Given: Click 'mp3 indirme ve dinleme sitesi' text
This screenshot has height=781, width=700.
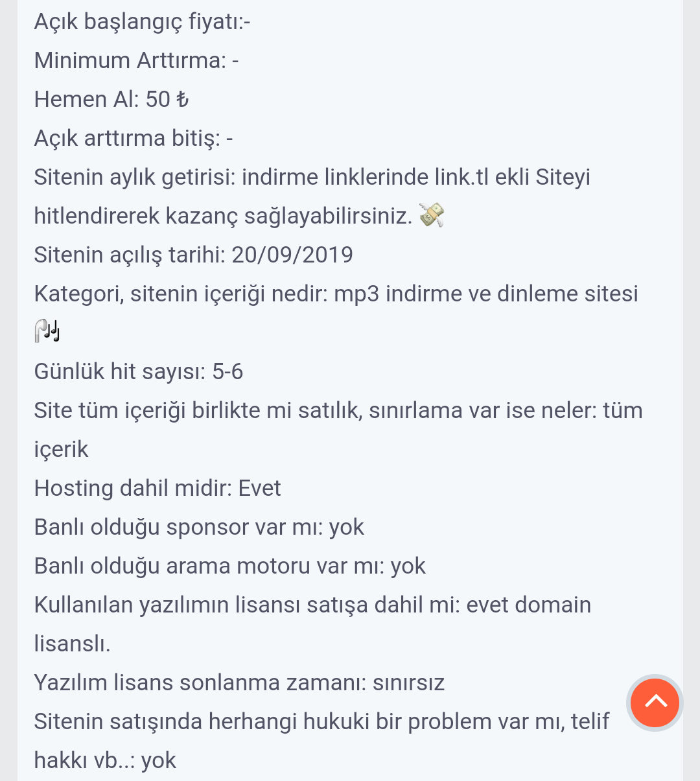Looking at the screenshot, I should tap(486, 294).
